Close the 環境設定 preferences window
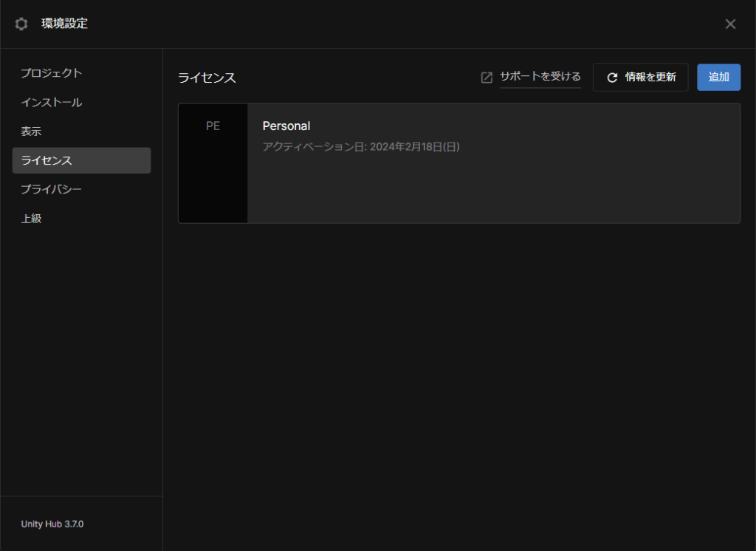 (x=730, y=24)
